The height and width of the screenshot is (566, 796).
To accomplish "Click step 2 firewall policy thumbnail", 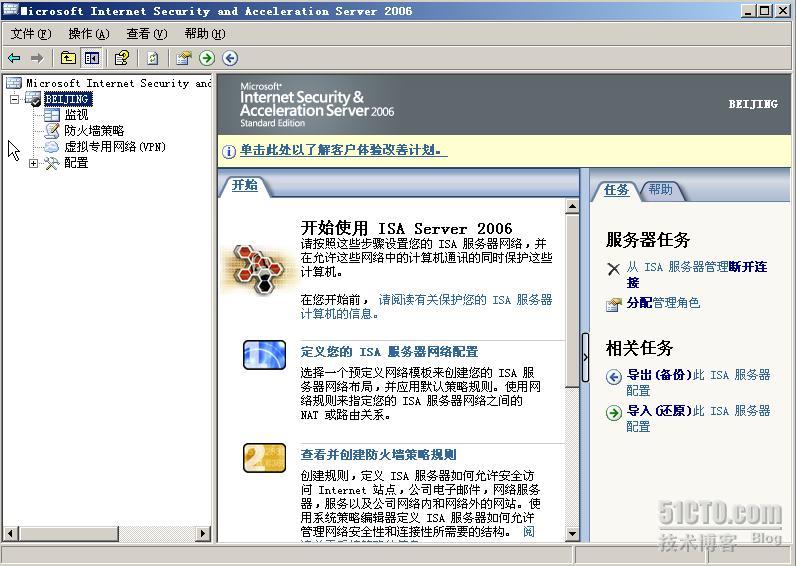I will coord(264,458).
